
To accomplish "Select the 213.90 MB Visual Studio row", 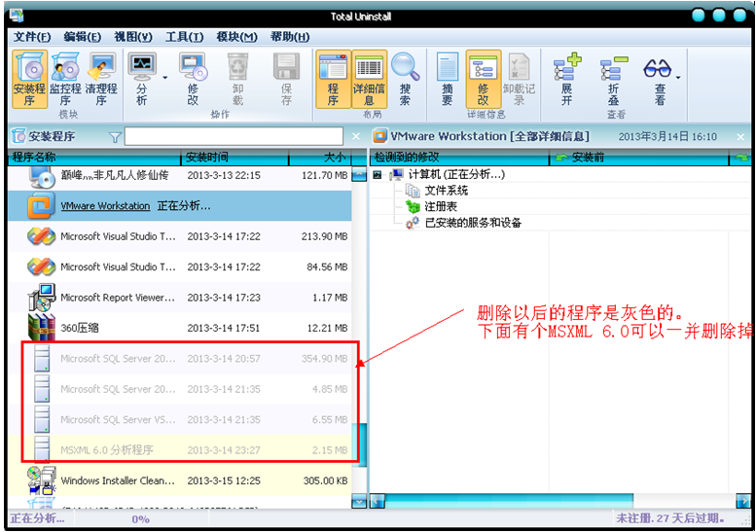I will 179,236.
